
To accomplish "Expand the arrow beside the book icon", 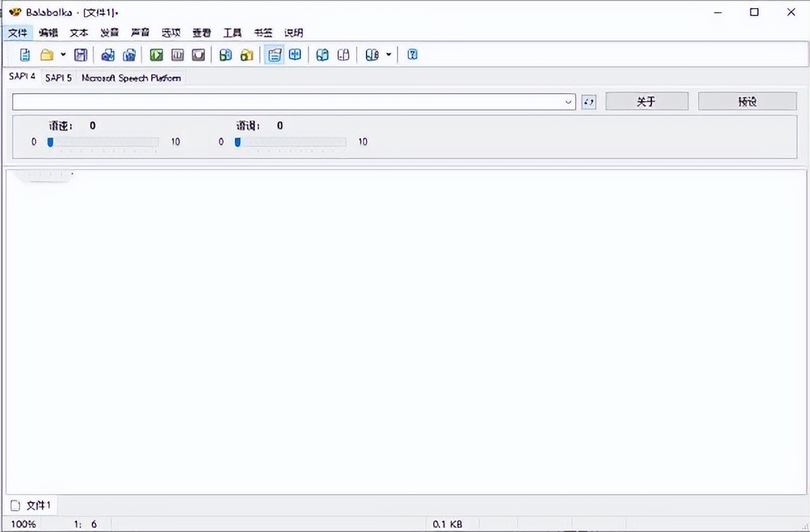I will pyautogui.click(x=389, y=55).
